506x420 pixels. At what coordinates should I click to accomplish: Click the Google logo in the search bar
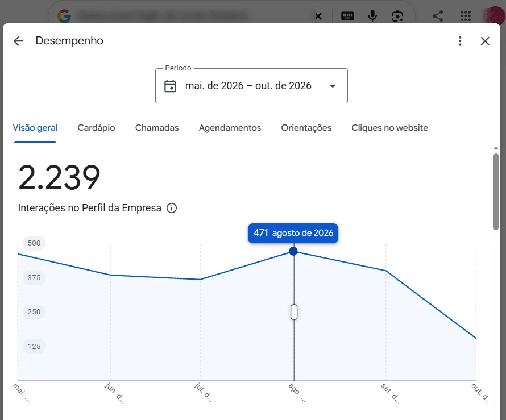pyautogui.click(x=64, y=16)
